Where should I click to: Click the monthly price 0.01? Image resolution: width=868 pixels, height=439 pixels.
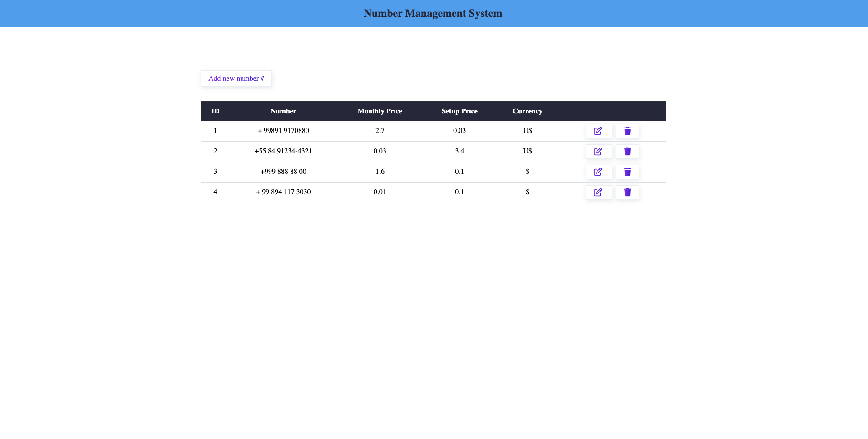(x=380, y=192)
